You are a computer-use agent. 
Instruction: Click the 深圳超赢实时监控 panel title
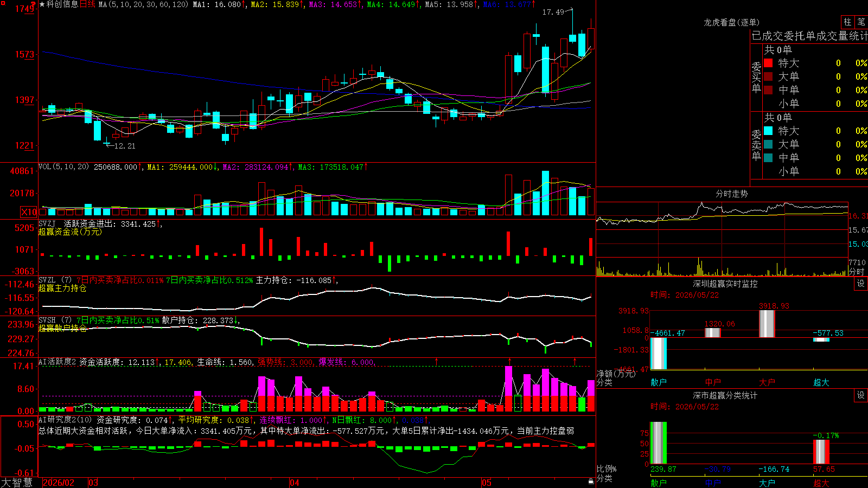725,284
